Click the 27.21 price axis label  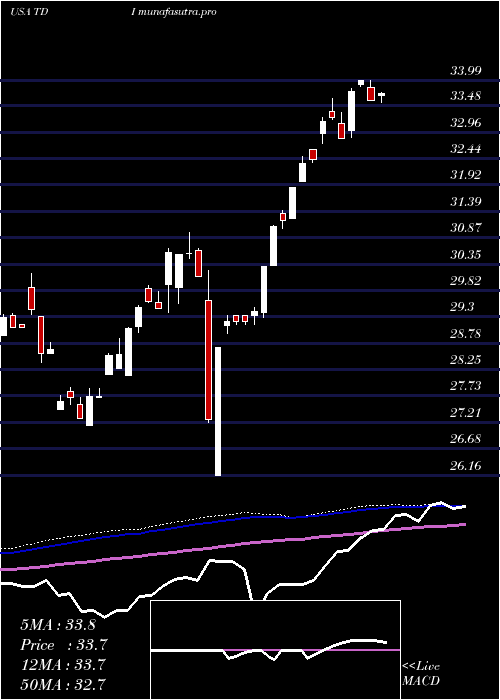point(466,412)
